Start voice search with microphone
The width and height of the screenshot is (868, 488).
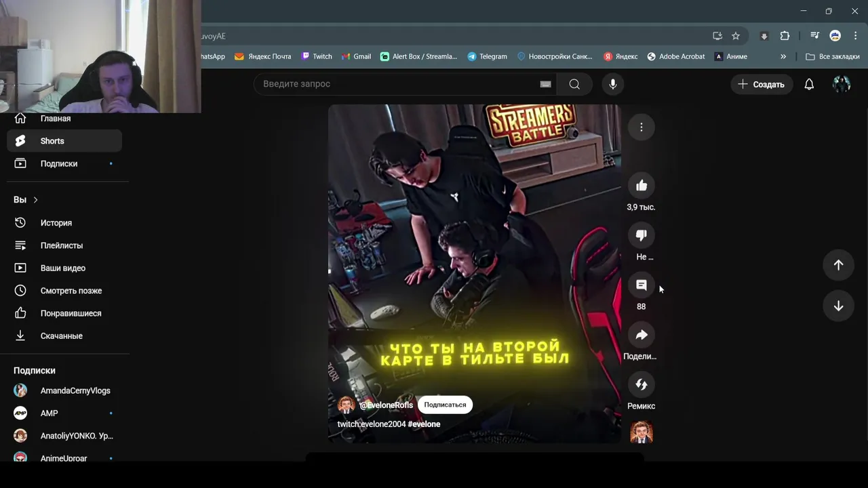613,84
